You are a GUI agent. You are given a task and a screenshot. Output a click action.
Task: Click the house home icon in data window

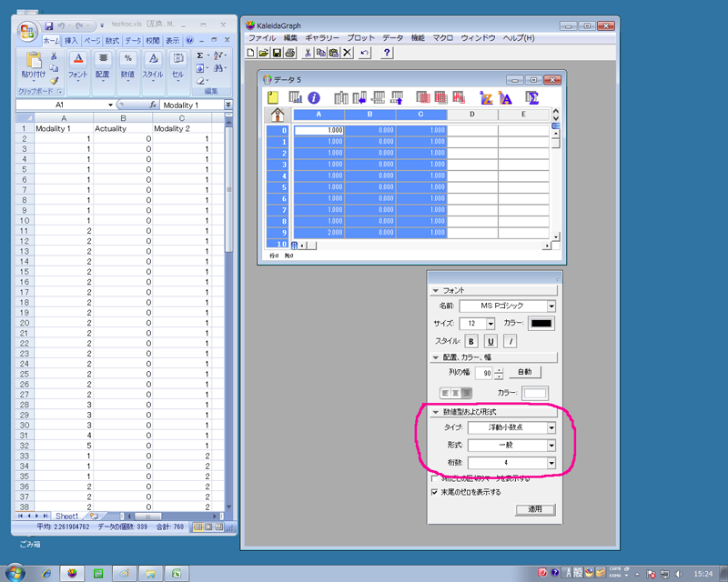pyautogui.click(x=278, y=115)
